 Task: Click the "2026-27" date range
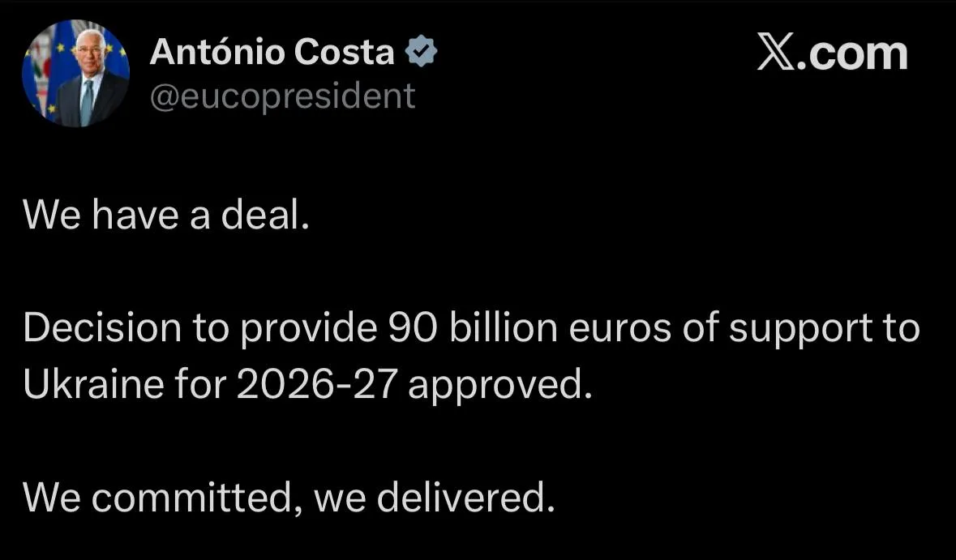(316, 385)
